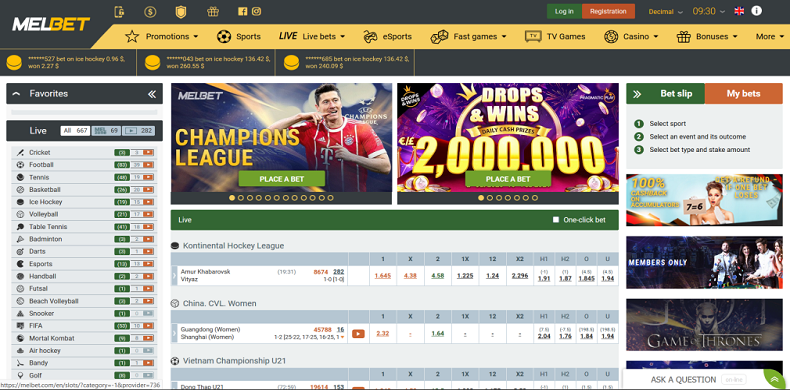The height and width of the screenshot is (390, 790).
Task: Click PLACE A BET on Champions League banner
Action: coord(282,179)
